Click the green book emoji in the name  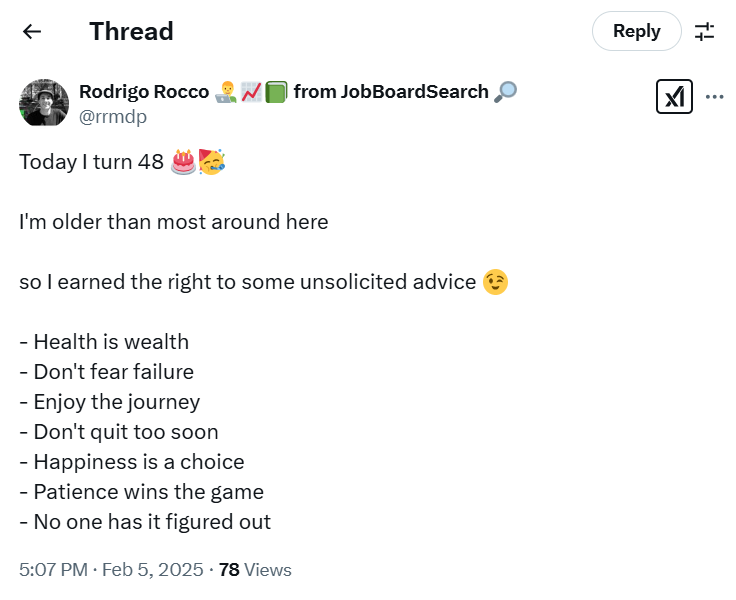(276, 92)
